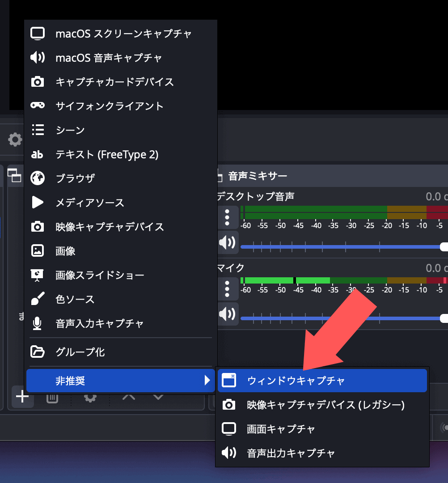Image resolution: width=448 pixels, height=483 pixels.
Task: Open デスクトップ音声 three-dot options menu
Action: click(227, 217)
